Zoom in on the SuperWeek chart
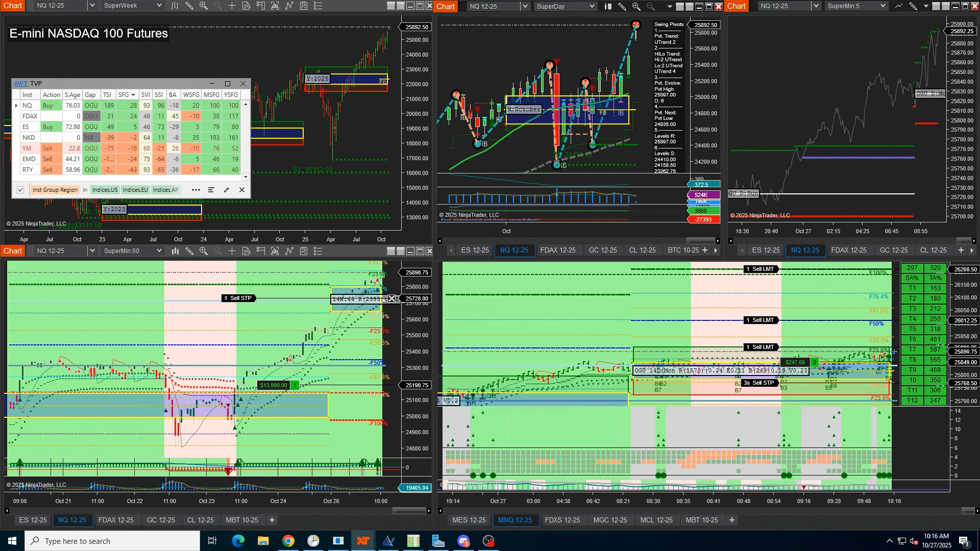Screen dimensions: 980x551 pyautogui.click(x=203, y=6)
